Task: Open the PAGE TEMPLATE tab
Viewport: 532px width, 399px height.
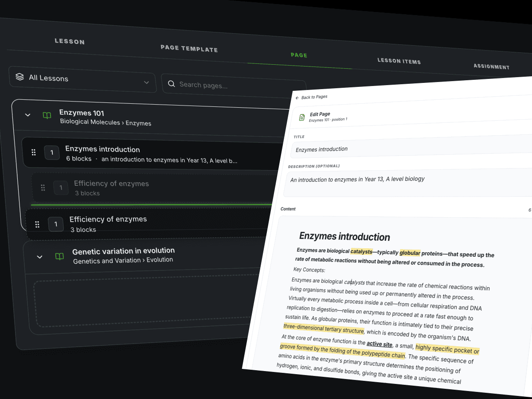Action: click(x=189, y=48)
